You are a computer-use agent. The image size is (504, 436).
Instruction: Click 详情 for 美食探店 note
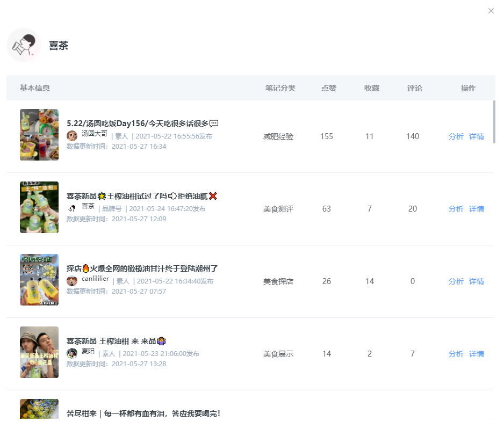pos(477,281)
